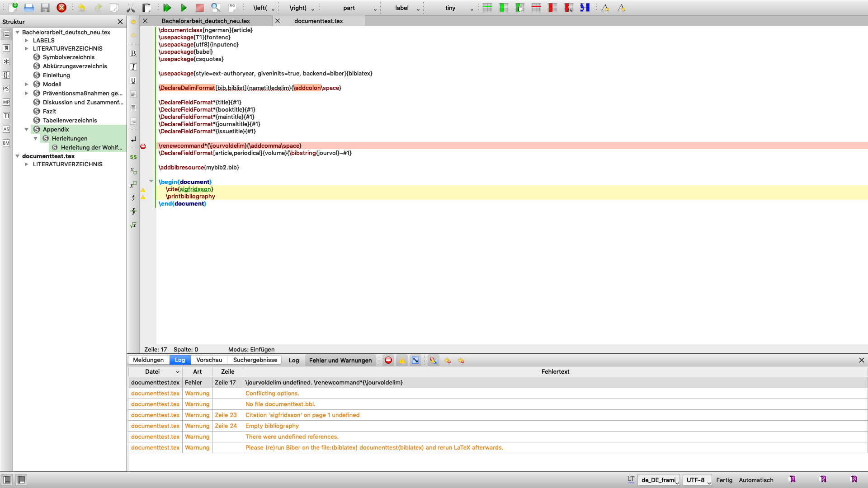
Task: Select the Fehler und Warnungen view
Action: 340,360
